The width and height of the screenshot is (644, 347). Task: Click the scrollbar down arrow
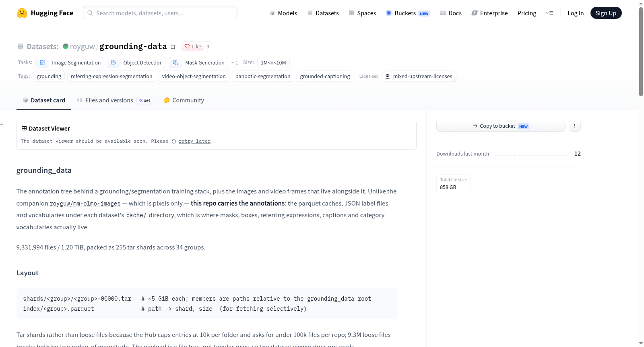[641, 343]
